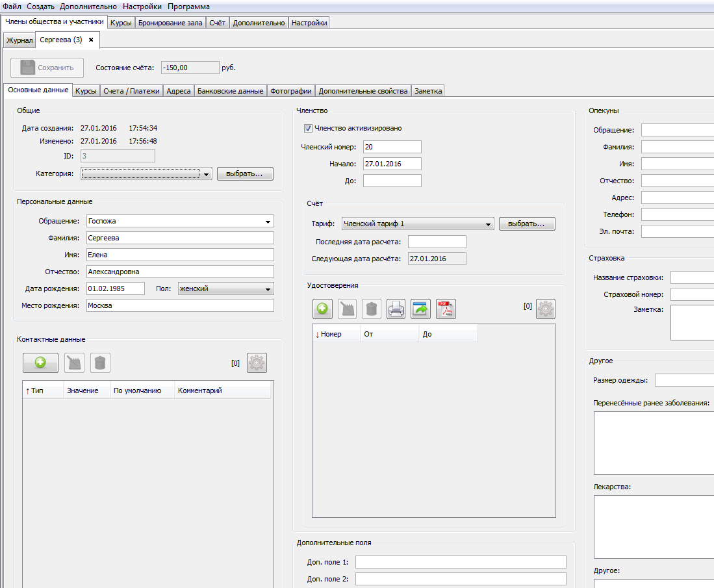Click the Доп. поле 1 input
Image resolution: width=714 pixels, height=588 pixels.
tap(461, 562)
